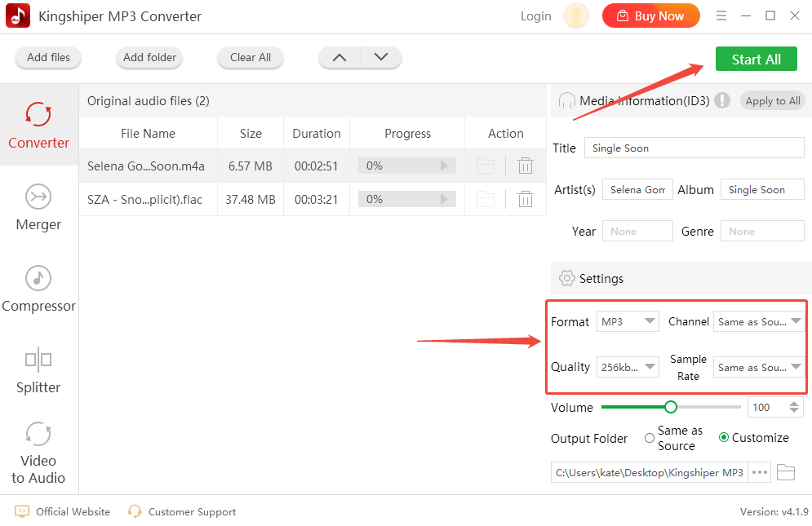Click the Settings gear icon
The width and height of the screenshot is (812, 526).
click(x=566, y=279)
